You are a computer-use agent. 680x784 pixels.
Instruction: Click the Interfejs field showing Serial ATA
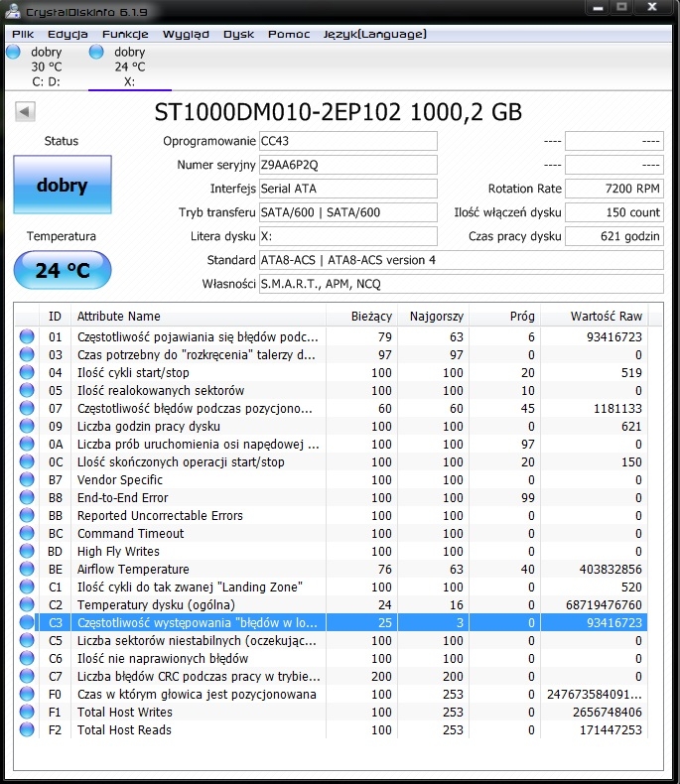348,189
